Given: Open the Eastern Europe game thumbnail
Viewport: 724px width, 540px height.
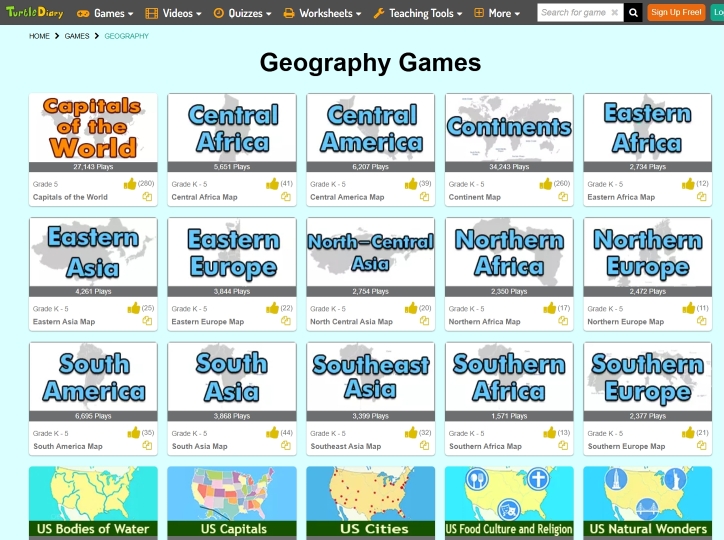Looking at the screenshot, I should (232, 252).
